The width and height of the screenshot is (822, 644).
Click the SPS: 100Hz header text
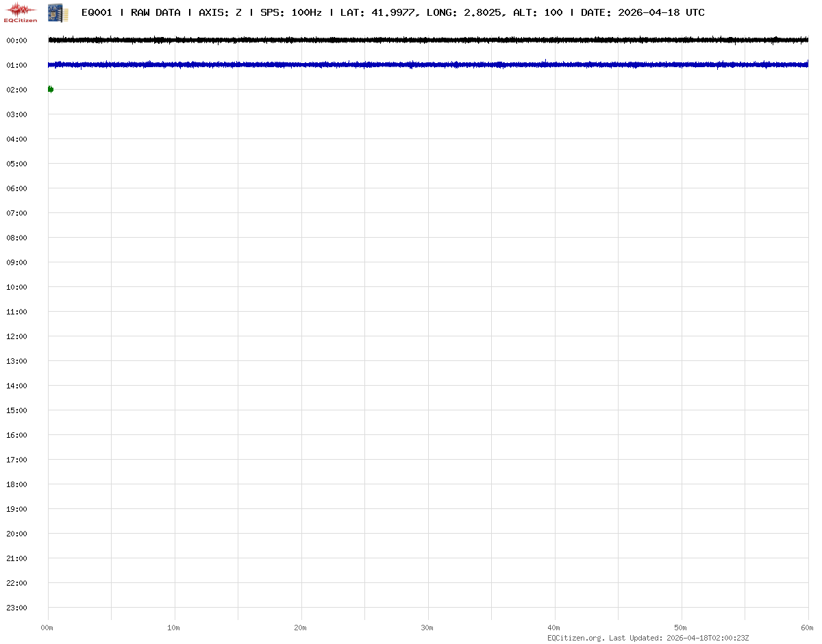[x=290, y=12]
